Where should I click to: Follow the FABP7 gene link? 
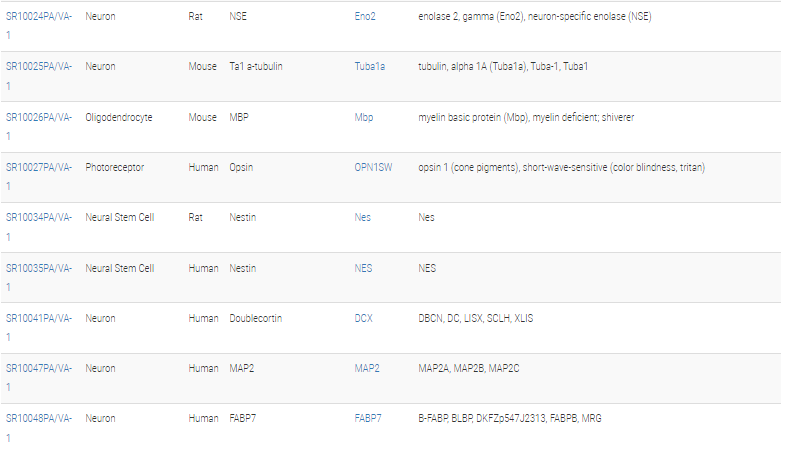pyautogui.click(x=368, y=418)
